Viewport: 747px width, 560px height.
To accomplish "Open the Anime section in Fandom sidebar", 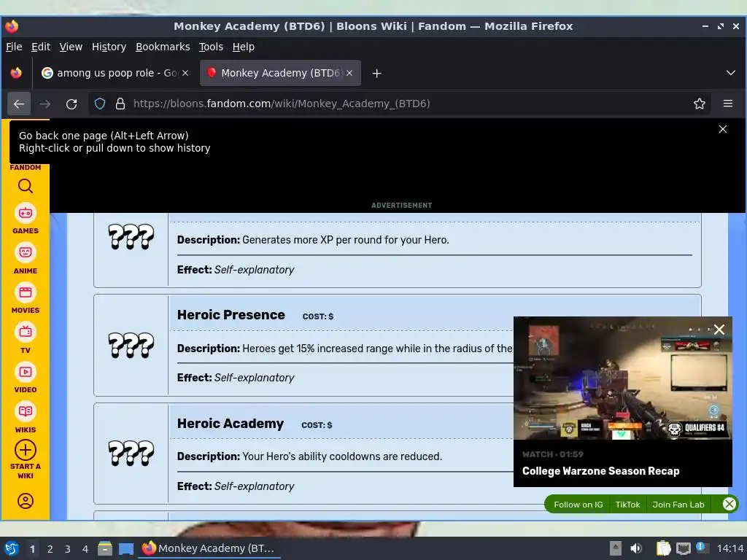I will (x=26, y=259).
